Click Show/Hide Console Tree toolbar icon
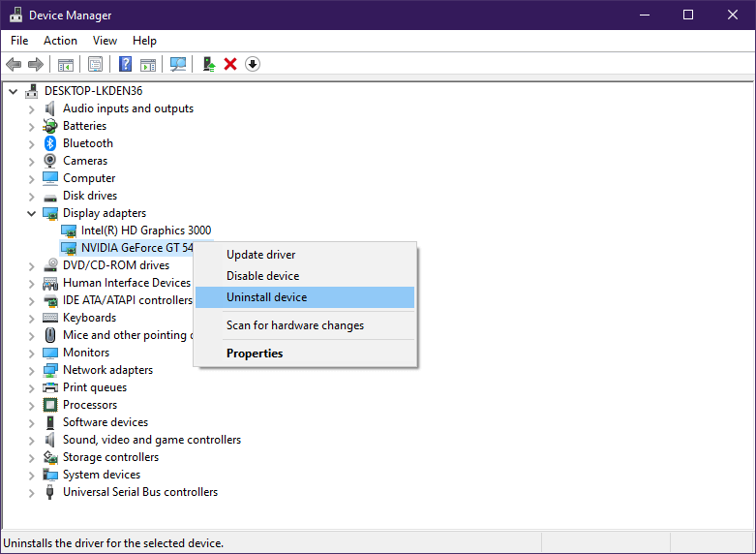756x554 pixels. (66, 64)
